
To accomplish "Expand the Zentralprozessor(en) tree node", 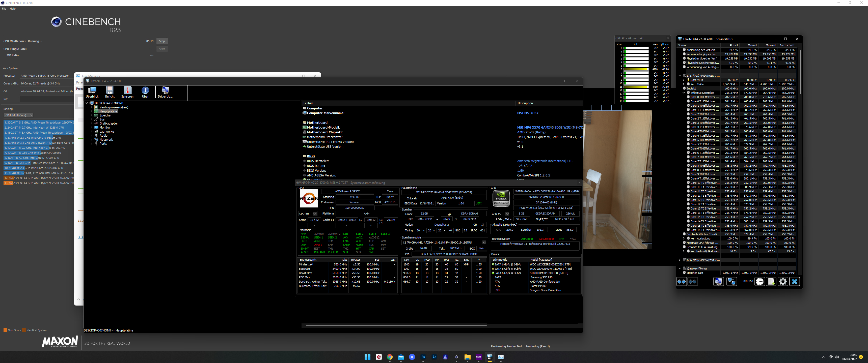I will pos(91,107).
